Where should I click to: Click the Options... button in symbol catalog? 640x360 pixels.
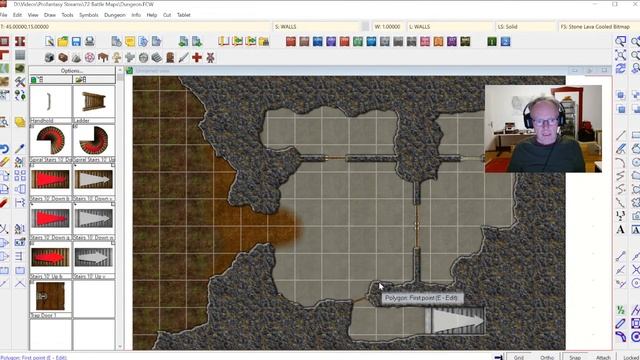pos(72,71)
